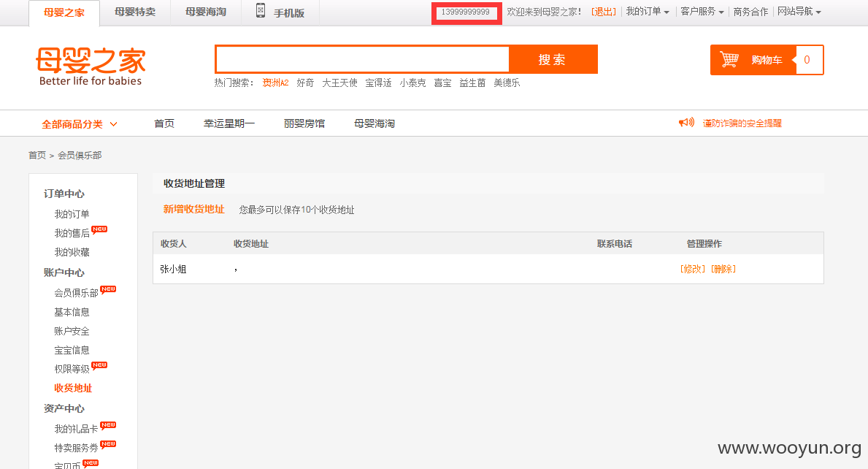Click 会员俱乐部 in breadcrumb
This screenshot has height=469, width=868.
point(80,155)
